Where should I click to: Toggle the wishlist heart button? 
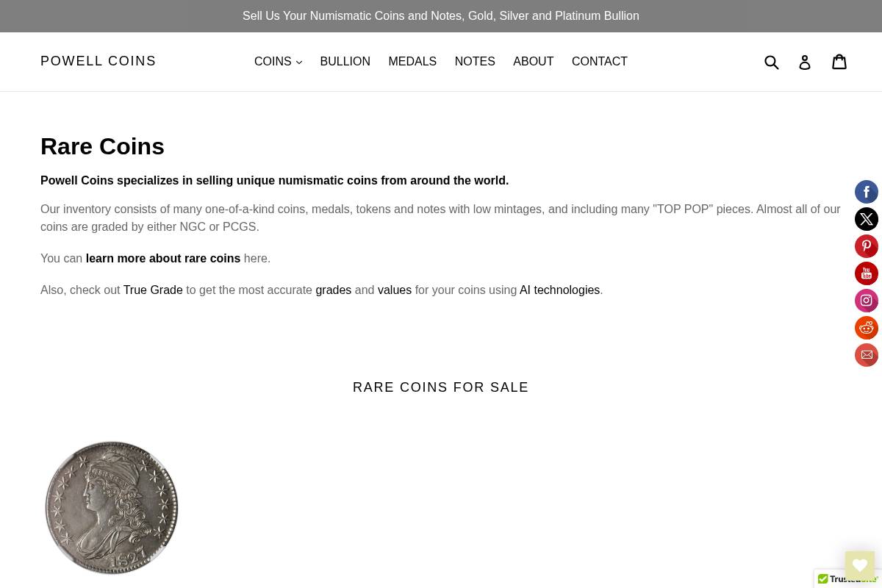860,566
